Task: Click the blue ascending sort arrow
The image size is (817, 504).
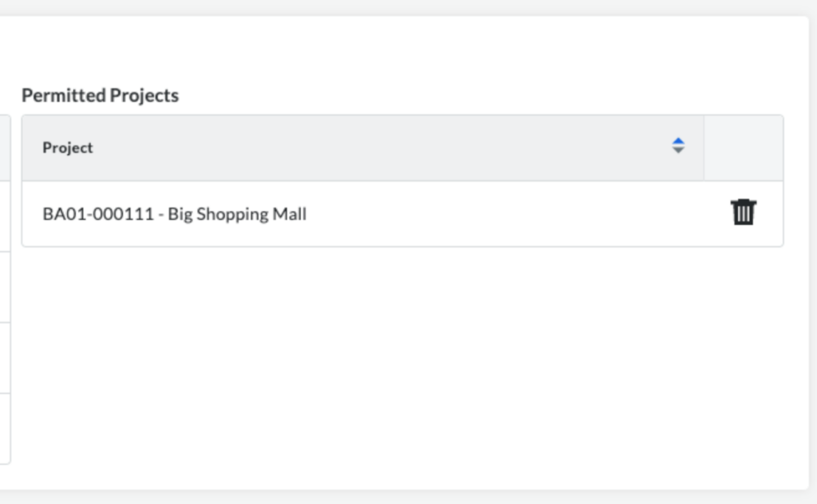Action: point(678,141)
